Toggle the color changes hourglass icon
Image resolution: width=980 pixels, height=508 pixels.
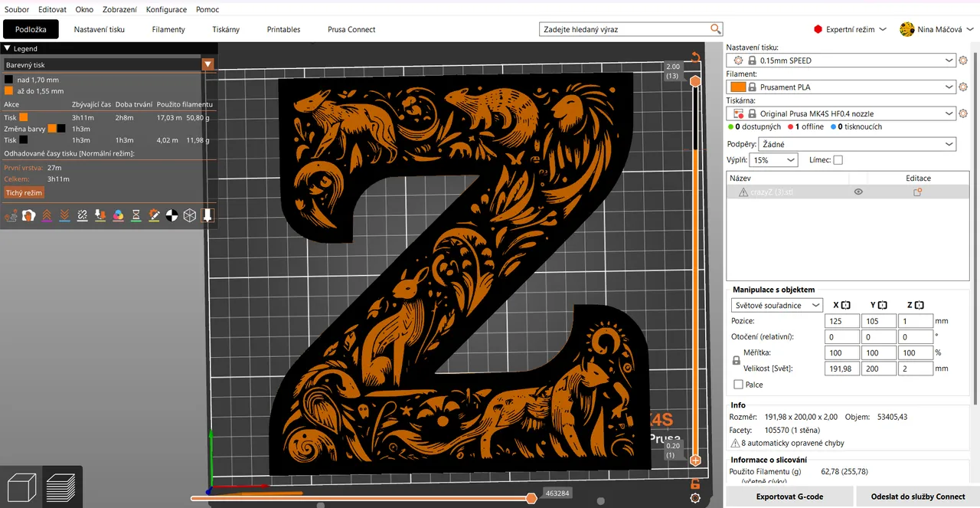[136, 216]
